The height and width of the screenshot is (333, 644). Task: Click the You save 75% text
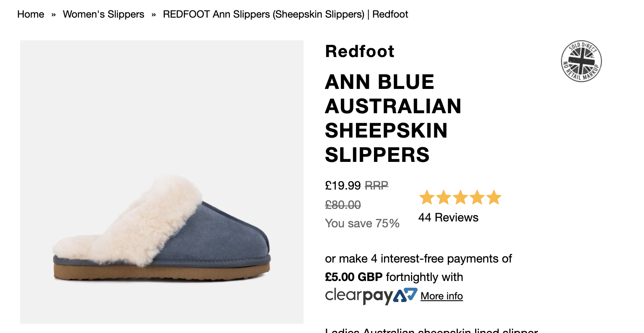coord(362,223)
